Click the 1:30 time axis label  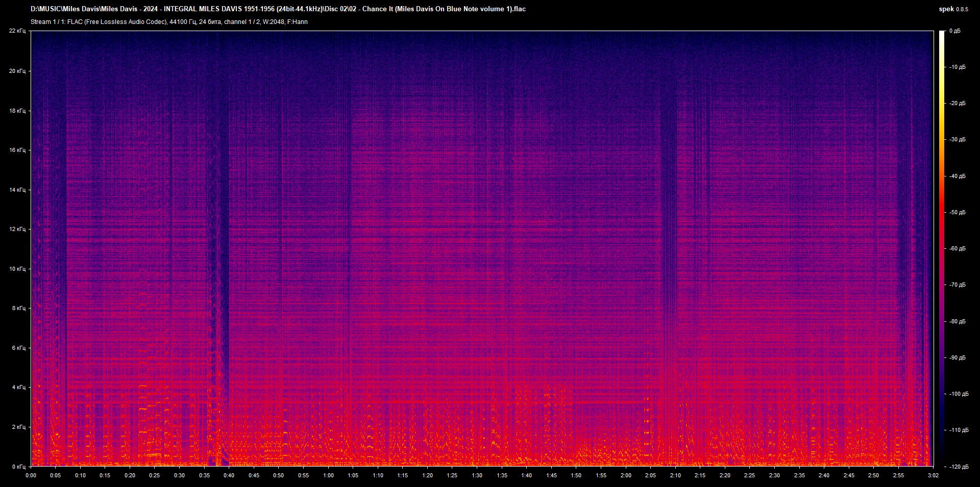point(477,475)
